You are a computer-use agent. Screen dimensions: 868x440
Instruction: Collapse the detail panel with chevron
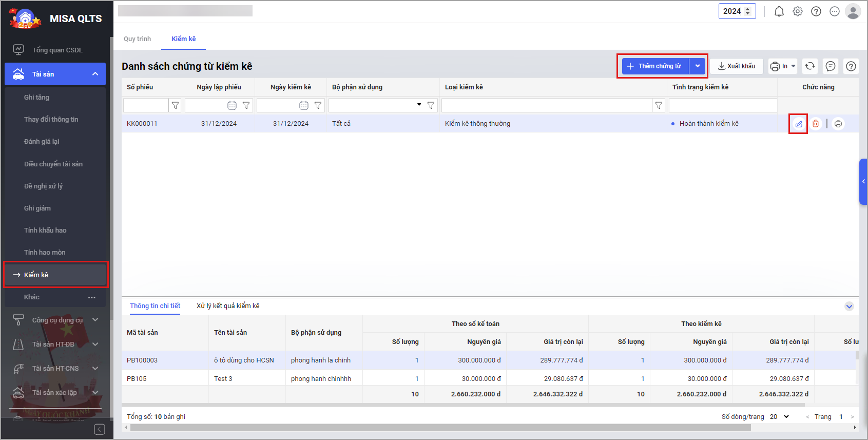849,307
